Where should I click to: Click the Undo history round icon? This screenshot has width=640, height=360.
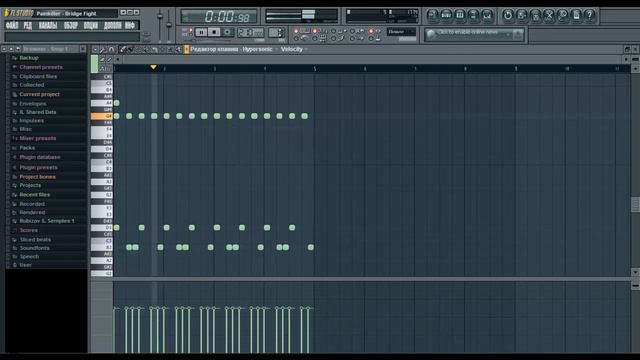coord(508,16)
